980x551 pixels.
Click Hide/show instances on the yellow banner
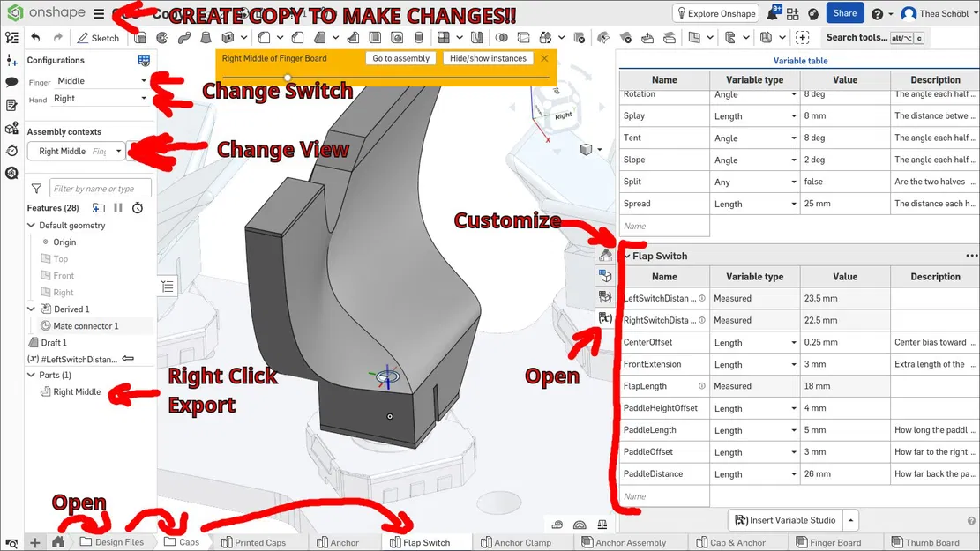tap(488, 57)
